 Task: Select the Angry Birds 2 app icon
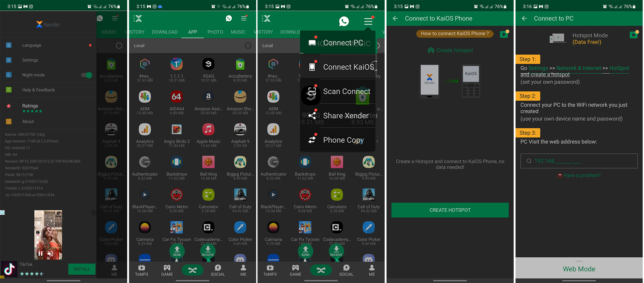pyautogui.click(x=177, y=129)
